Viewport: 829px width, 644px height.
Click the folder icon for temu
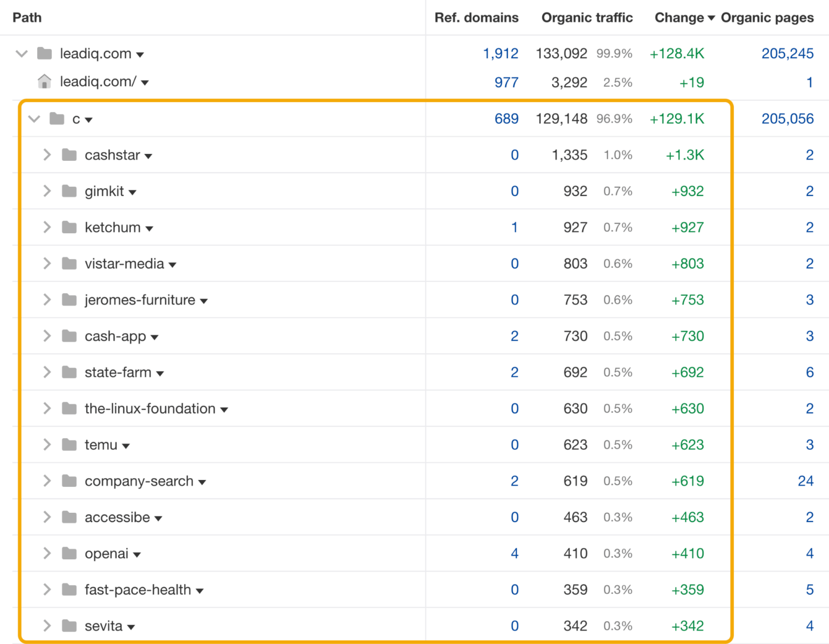pyautogui.click(x=70, y=445)
